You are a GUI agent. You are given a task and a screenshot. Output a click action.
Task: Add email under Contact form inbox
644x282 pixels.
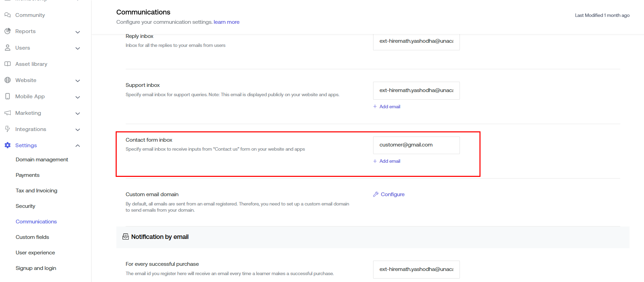390,161
